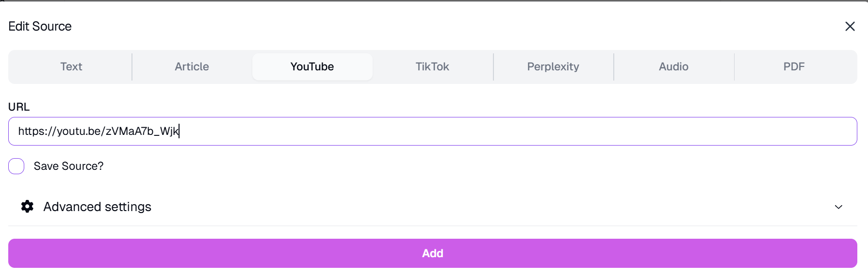Click the Advanced settings gear icon
868x279 pixels.
click(x=28, y=207)
